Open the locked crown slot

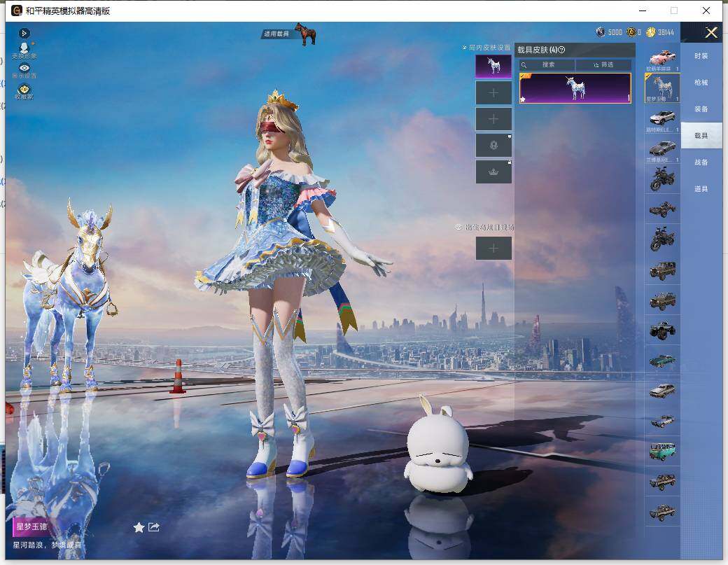[493, 172]
